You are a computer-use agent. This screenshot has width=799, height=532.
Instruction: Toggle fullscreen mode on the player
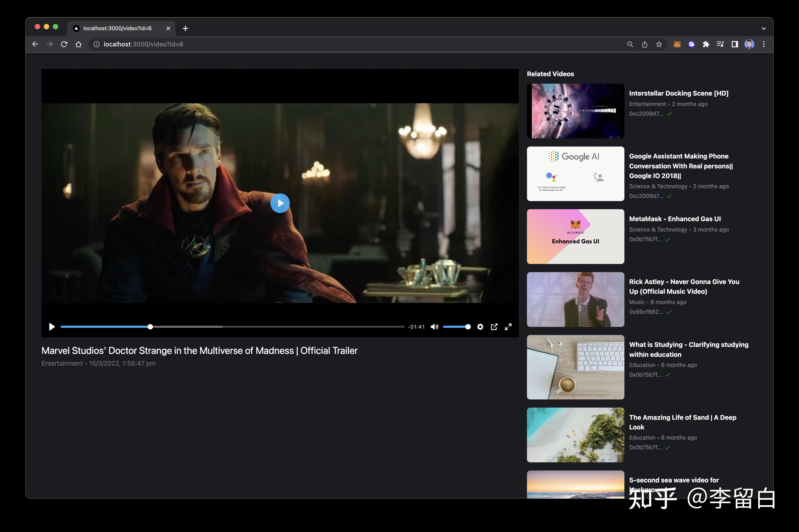coord(508,327)
